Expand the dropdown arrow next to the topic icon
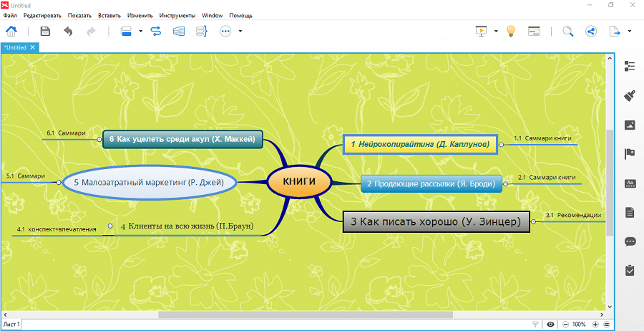This screenshot has height=331, width=644. point(141,32)
